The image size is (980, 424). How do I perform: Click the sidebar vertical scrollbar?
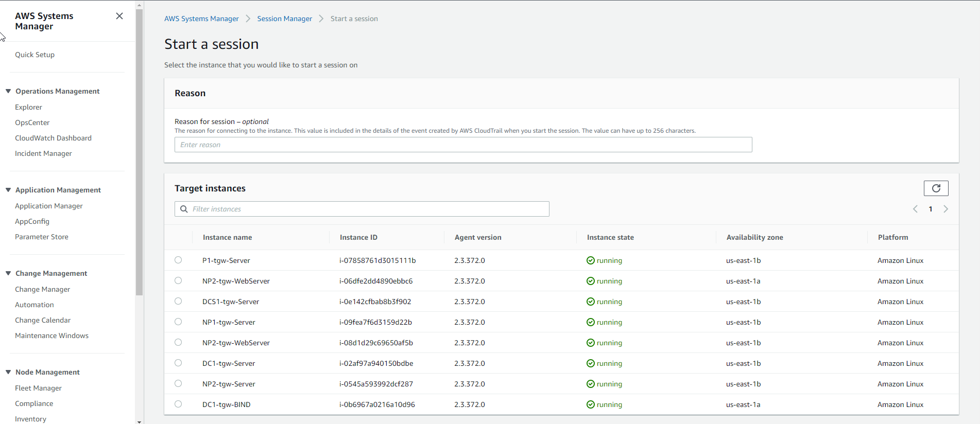point(139,152)
